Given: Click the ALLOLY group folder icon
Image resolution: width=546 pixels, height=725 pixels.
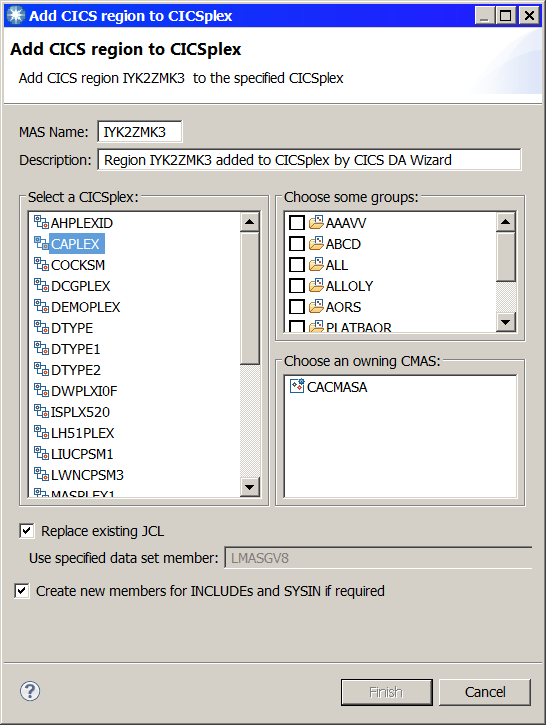Looking at the screenshot, I should click(x=316, y=285).
